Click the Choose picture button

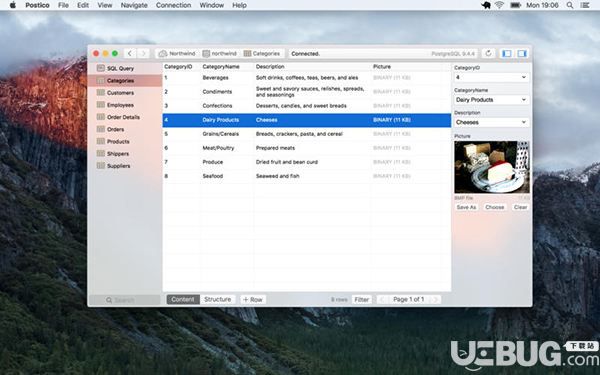(x=494, y=207)
